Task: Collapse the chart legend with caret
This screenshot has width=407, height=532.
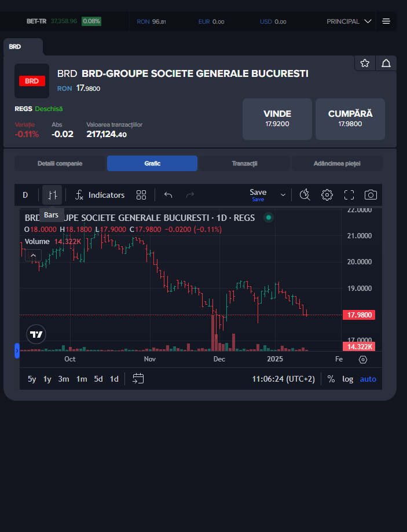Action: pyautogui.click(x=34, y=256)
